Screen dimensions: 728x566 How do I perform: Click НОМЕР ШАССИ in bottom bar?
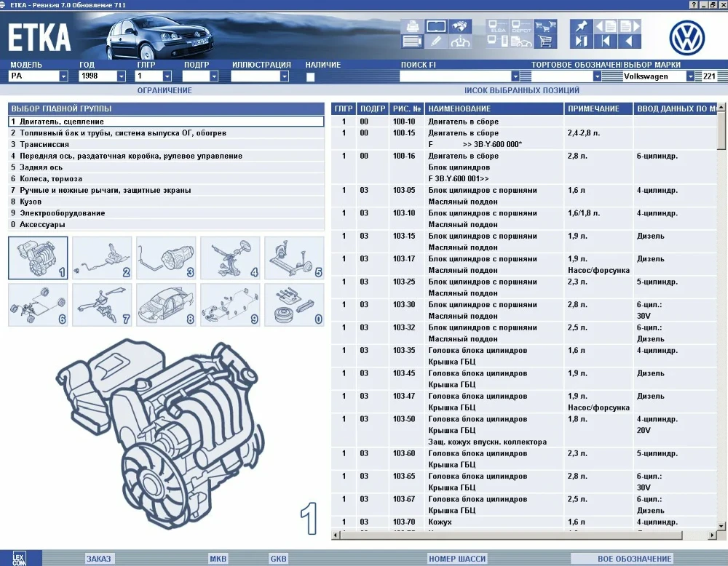click(457, 559)
